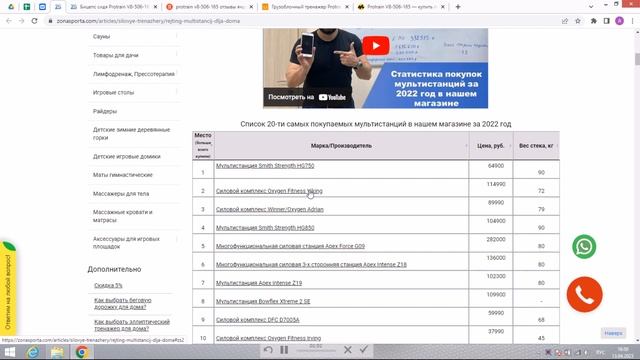Image resolution: width=640 pixels, height=360 pixels.
Task: Open Силовой комплекс DFC D7005A link
Action: tap(258, 320)
